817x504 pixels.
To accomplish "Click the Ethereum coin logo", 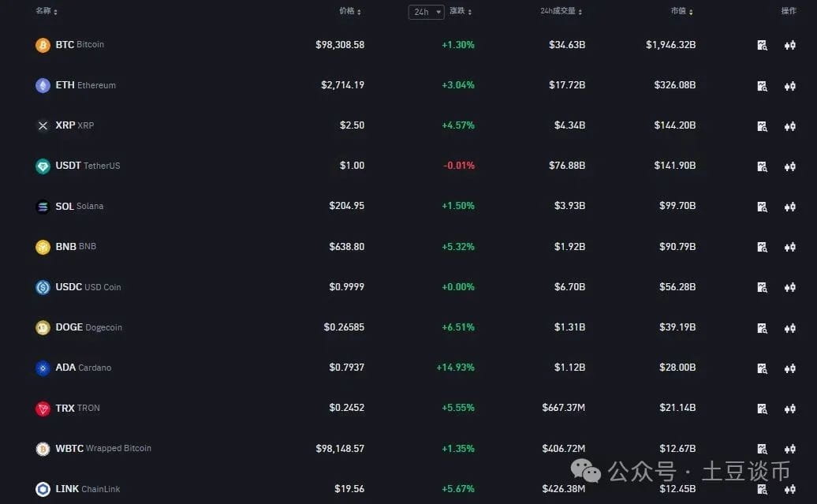I will (x=43, y=85).
